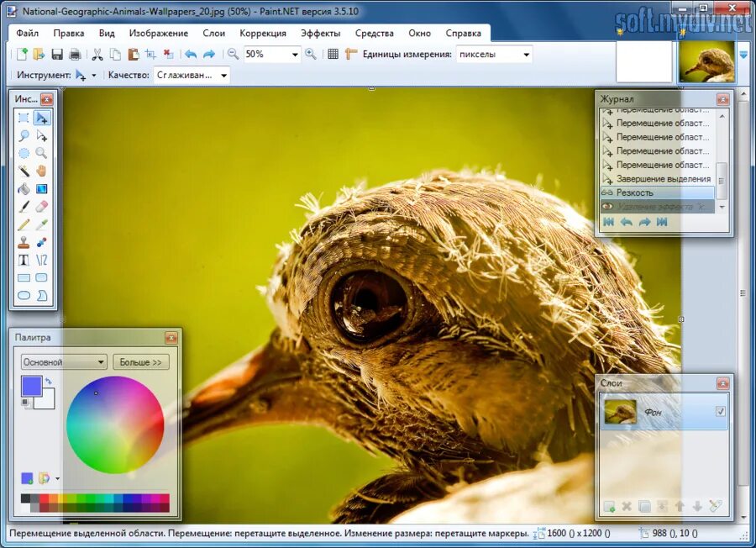
Task: Click the Больше >> button
Action: pyautogui.click(x=141, y=361)
